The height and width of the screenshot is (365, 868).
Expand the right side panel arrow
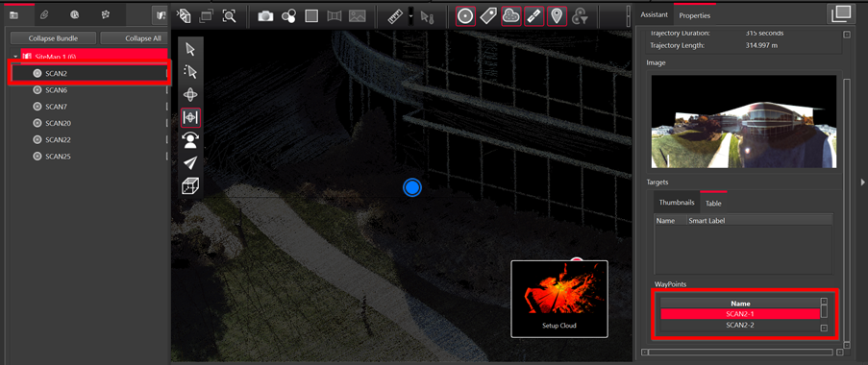[862, 182]
